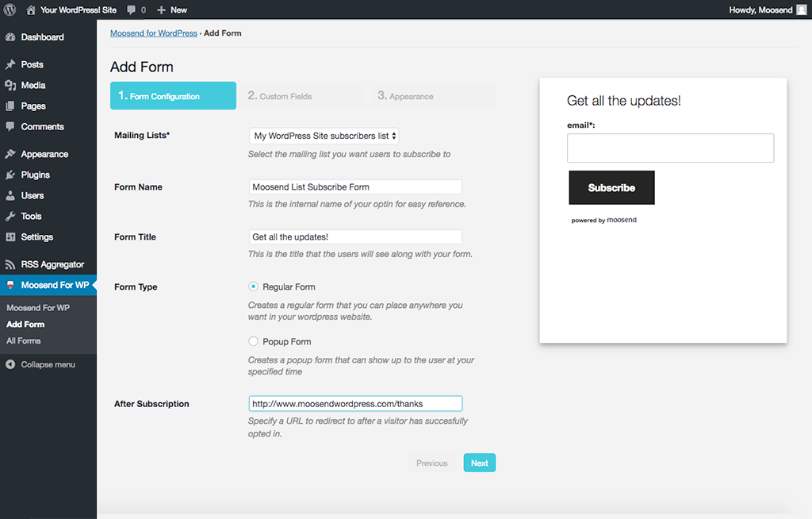Click the WordPress logo icon
Image resolution: width=812 pixels, height=519 pixels.
[x=10, y=10]
